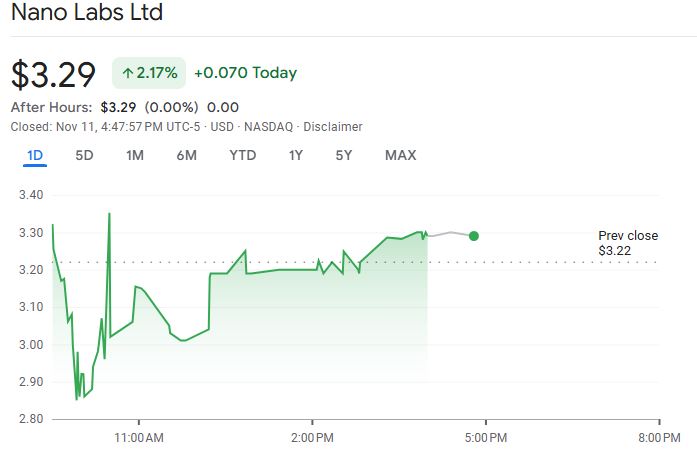Screen dimensions: 697x456
Task: Show the 1M price chart
Action: click(135, 155)
